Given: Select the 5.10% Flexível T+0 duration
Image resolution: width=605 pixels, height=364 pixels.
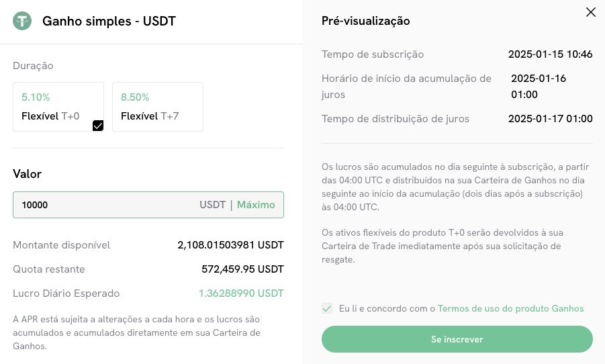Looking at the screenshot, I should pyautogui.click(x=58, y=106).
